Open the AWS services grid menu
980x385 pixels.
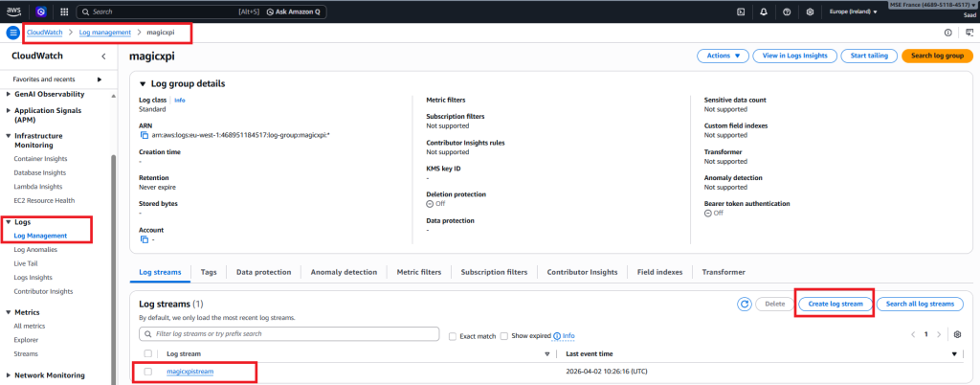[x=63, y=12]
